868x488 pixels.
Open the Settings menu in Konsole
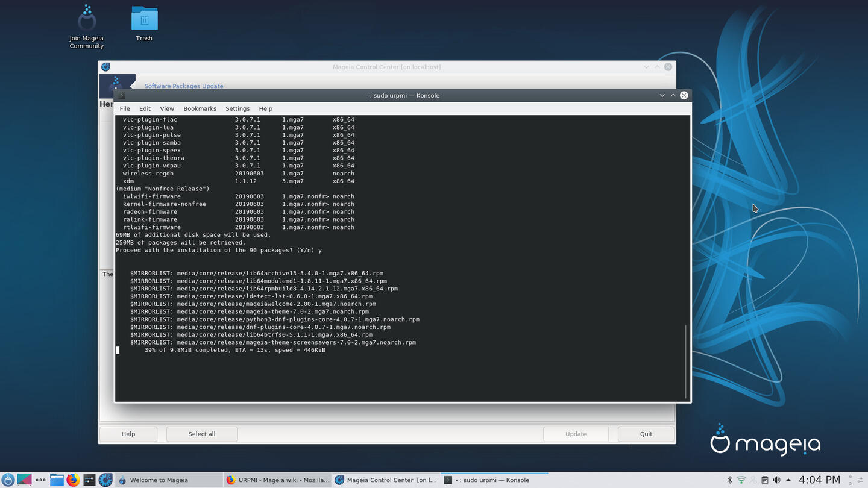click(237, 108)
